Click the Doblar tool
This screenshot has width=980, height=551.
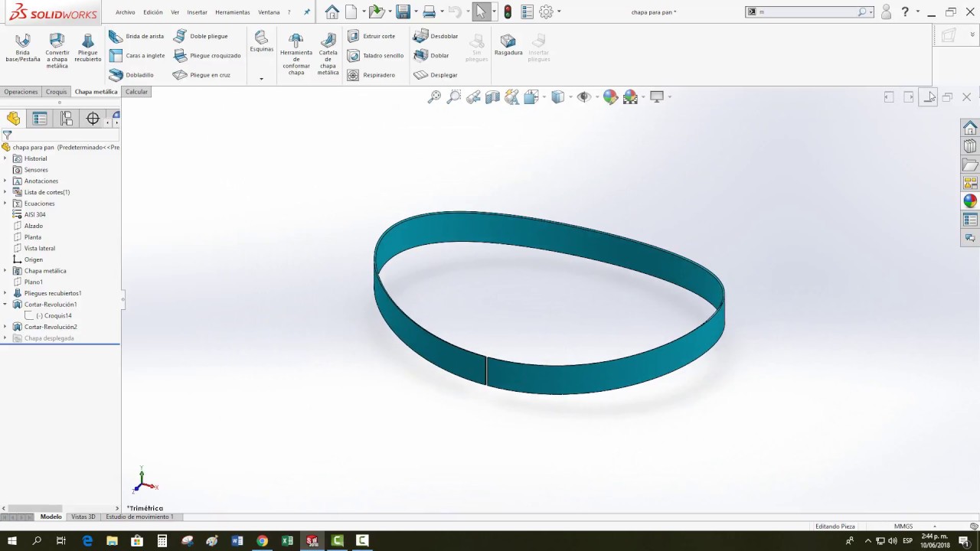click(431, 55)
